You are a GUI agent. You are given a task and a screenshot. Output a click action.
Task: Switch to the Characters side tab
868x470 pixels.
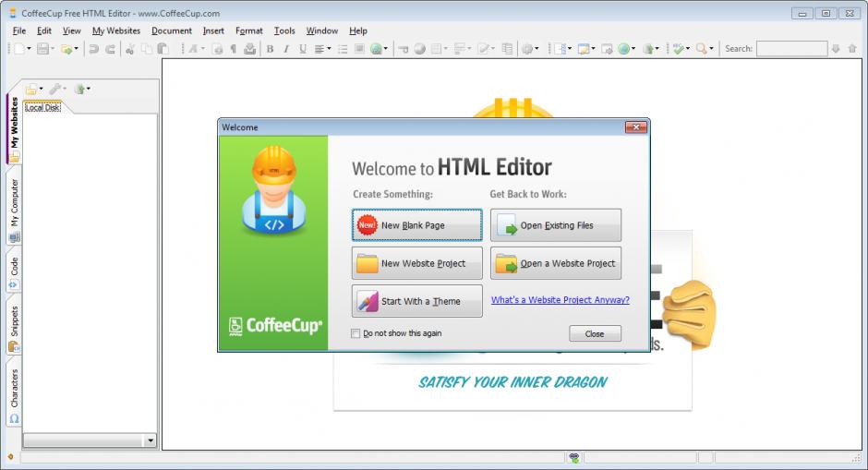coord(15,395)
